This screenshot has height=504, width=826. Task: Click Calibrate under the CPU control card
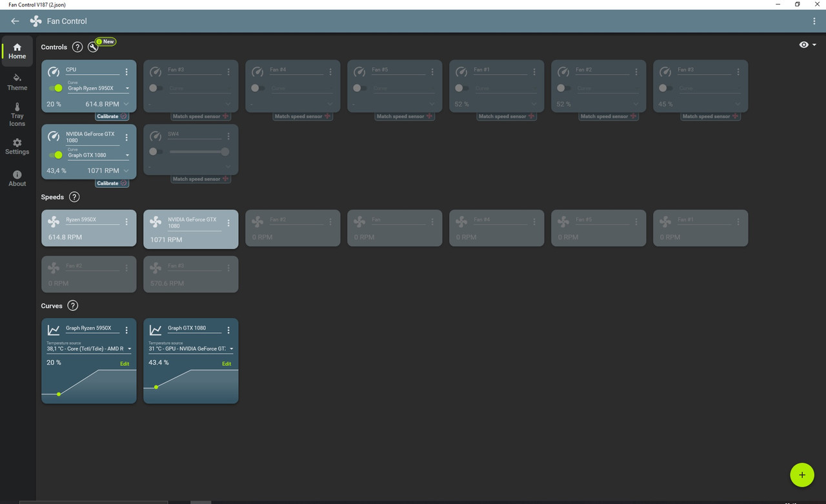coord(112,117)
